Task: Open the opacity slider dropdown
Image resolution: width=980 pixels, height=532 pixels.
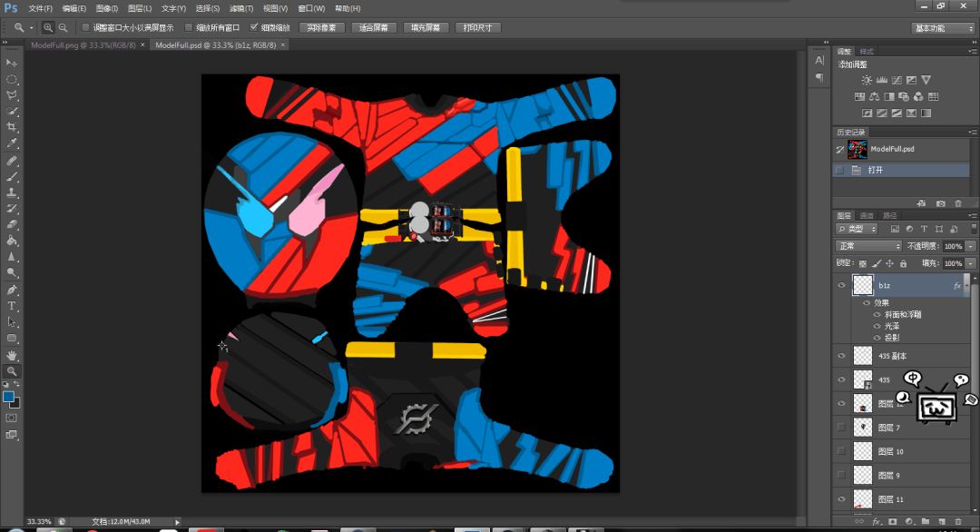Action: pos(971,246)
